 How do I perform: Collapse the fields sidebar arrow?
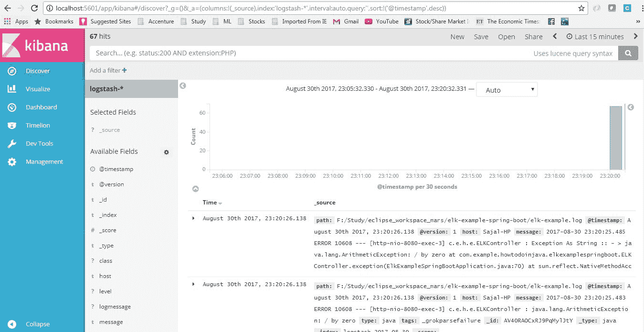[x=183, y=86]
